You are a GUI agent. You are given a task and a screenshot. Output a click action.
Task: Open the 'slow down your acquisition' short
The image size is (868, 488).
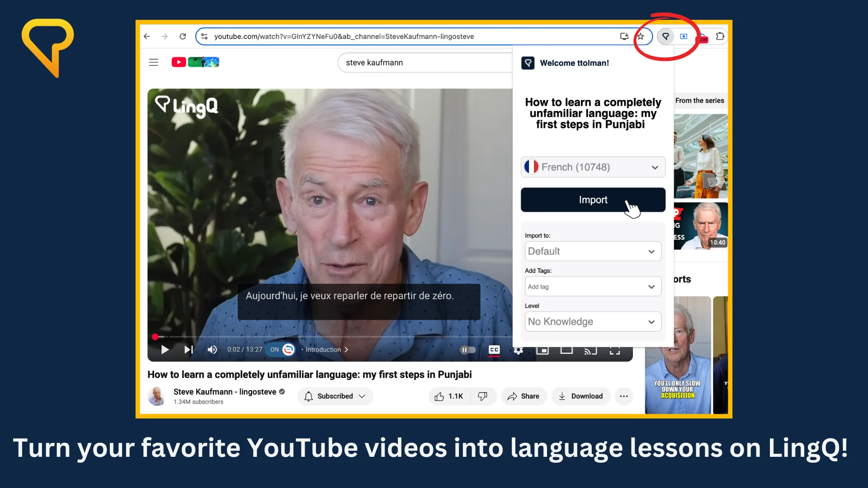[x=678, y=355]
